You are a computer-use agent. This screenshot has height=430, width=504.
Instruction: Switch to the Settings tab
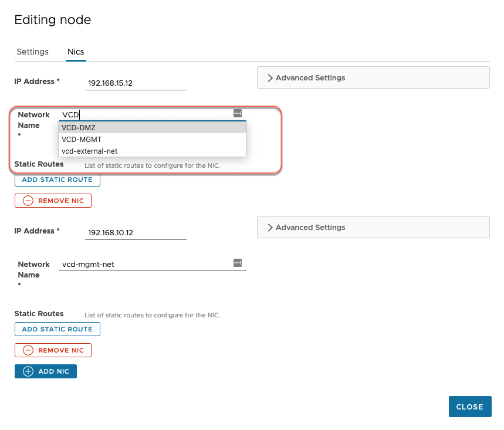click(33, 52)
